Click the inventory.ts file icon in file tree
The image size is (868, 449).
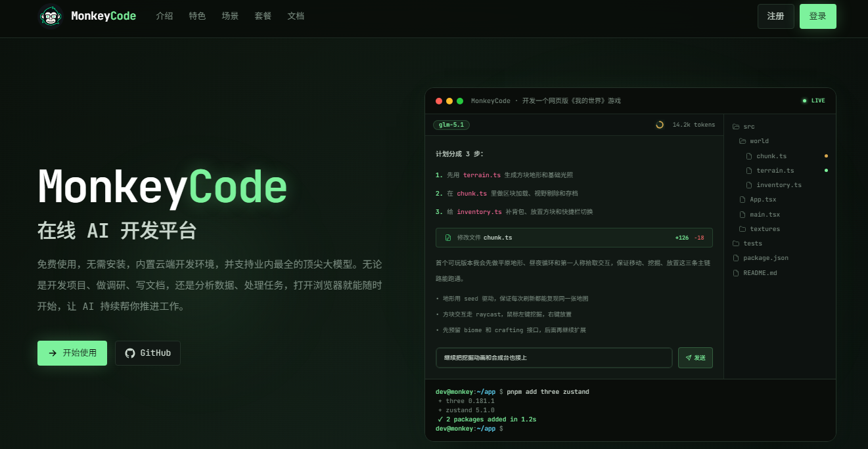749,185
